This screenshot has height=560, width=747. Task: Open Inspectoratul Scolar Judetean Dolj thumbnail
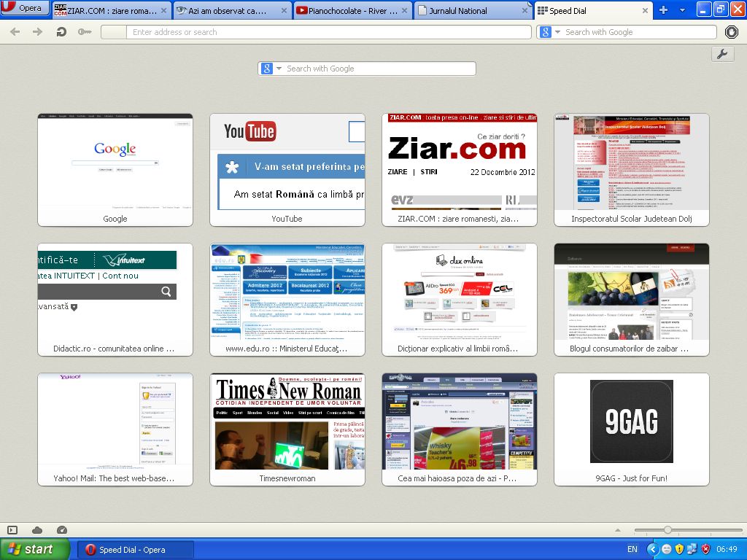coord(632,170)
